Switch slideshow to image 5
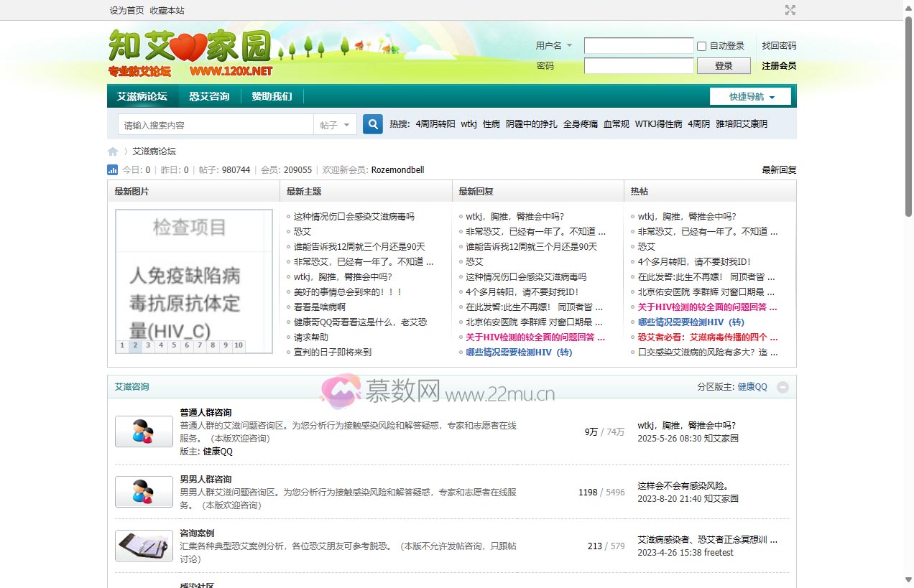Screen dimensions: 914x588 click(174, 345)
